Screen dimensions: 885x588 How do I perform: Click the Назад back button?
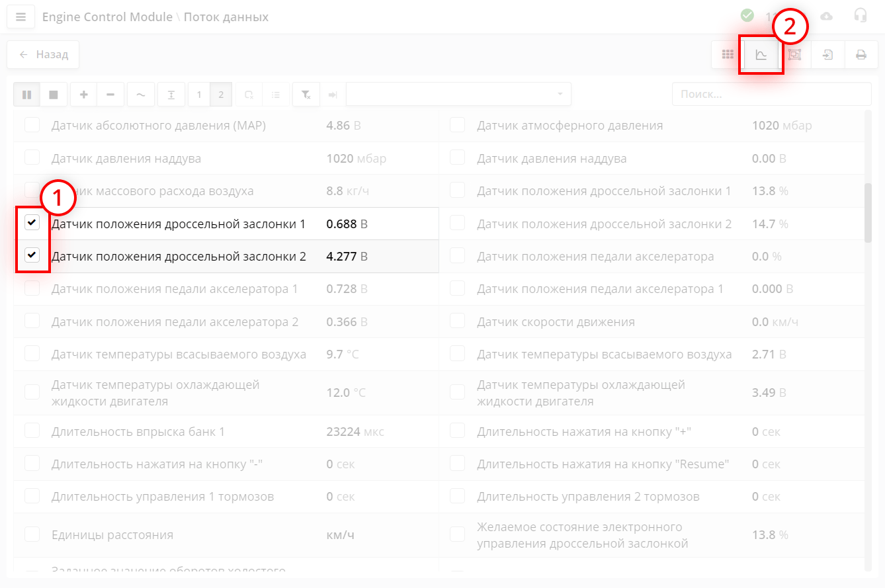coord(43,55)
